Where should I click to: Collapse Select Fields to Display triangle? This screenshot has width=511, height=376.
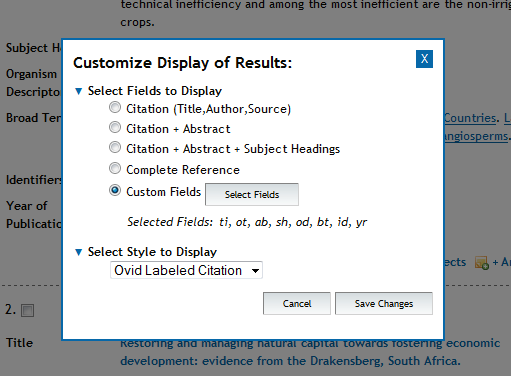click(x=79, y=91)
